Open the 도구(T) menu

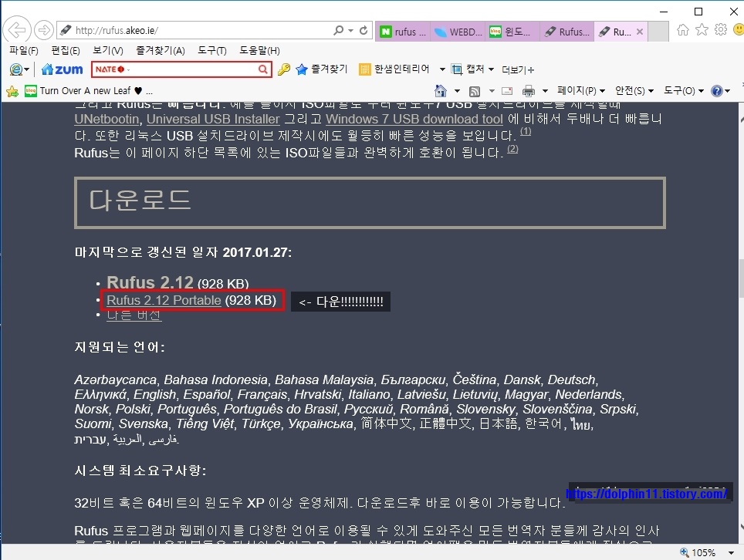[212, 50]
